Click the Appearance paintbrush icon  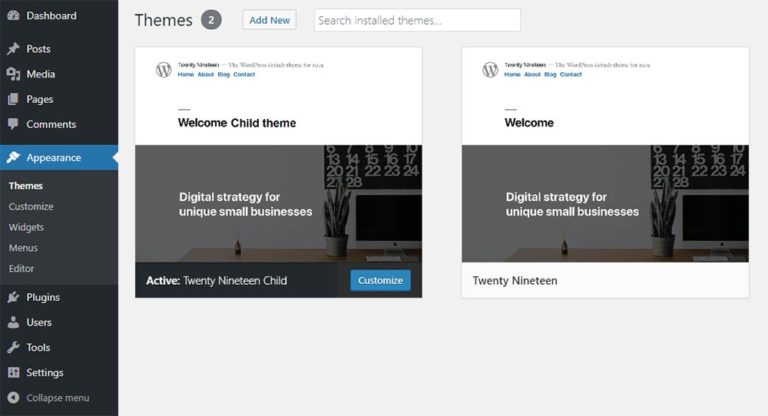click(x=13, y=158)
